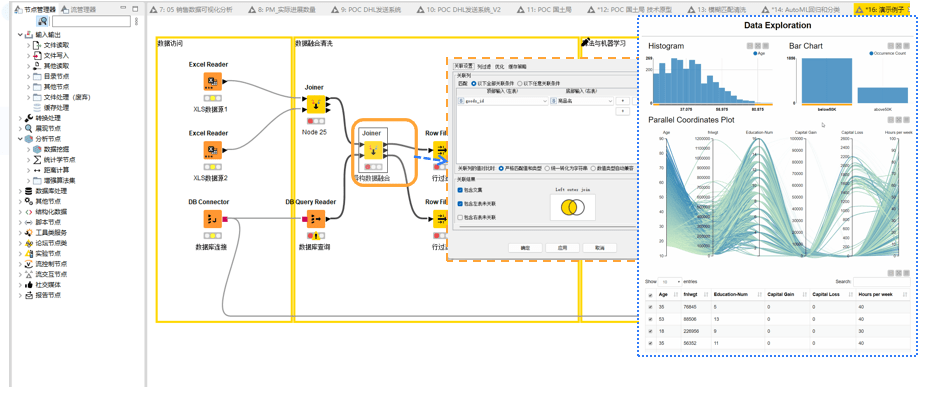The width and height of the screenshot is (931, 406).
Task: Select the DB Connector 数据库连接 node
Action: 213,219
